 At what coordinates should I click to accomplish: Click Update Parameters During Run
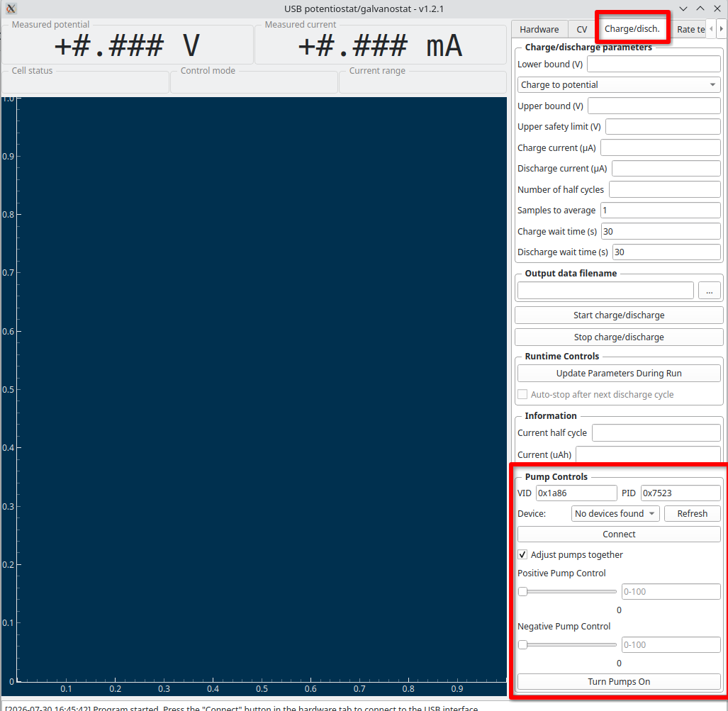pyautogui.click(x=619, y=374)
